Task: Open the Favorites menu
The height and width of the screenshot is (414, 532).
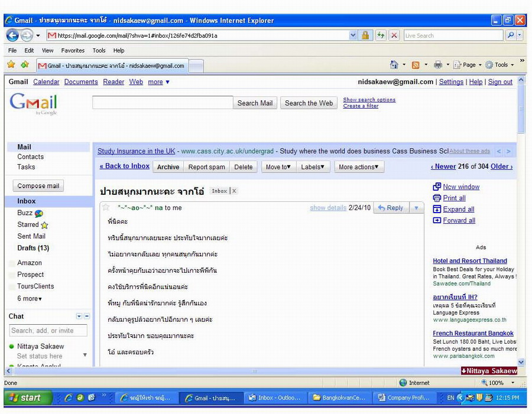Action: (x=73, y=50)
